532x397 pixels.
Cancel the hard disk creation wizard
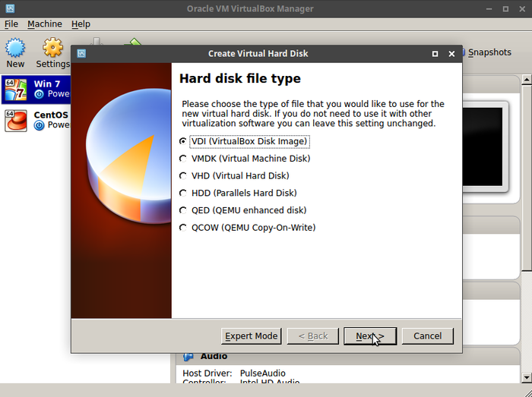pos(427,336)
